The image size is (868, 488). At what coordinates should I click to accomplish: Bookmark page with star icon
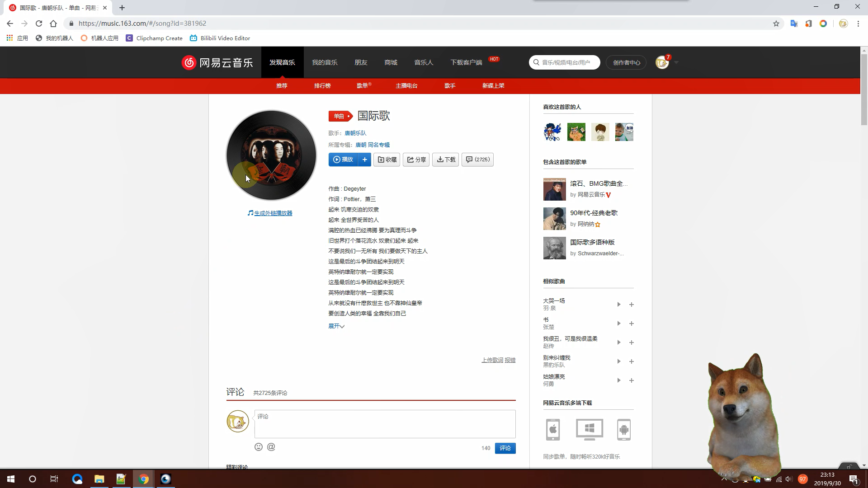776,23
